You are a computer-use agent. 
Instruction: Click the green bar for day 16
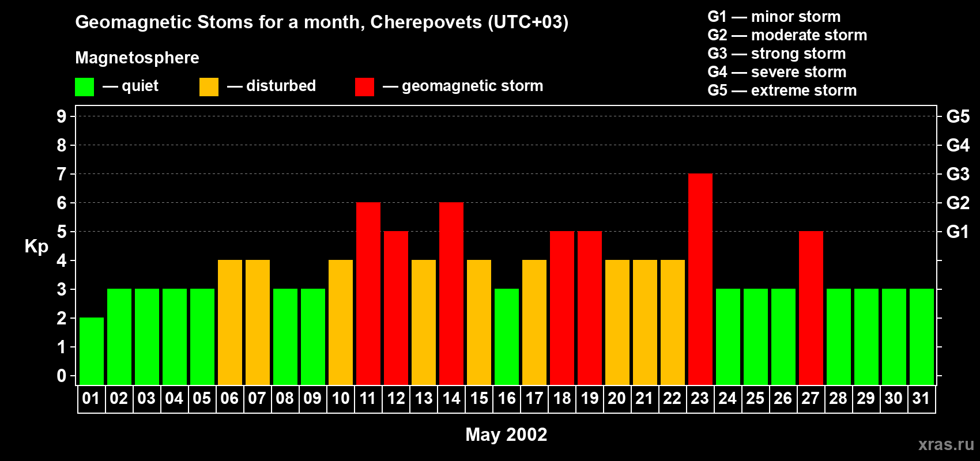coord(507,337)
